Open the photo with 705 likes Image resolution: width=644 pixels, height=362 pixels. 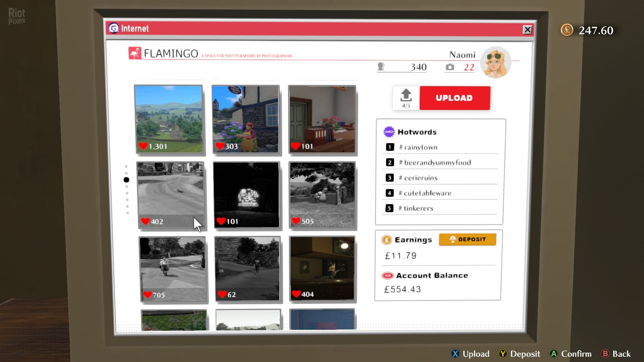[173, 269]
